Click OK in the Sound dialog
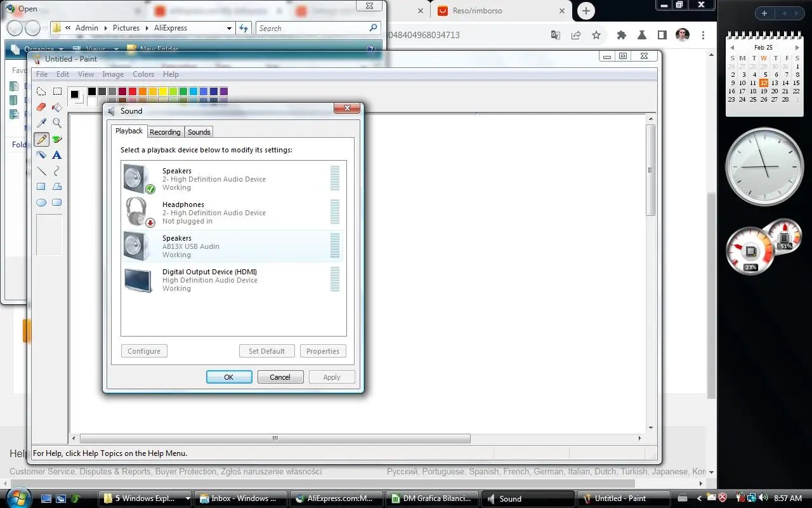The width and height of the screenshot is (812, 508). tap(229, 377)
